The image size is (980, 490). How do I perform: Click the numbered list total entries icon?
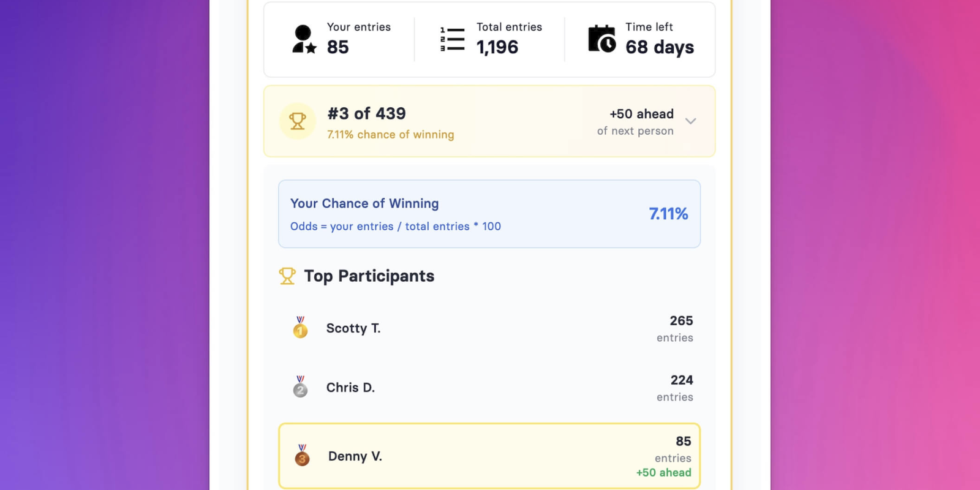coord(453,39)
